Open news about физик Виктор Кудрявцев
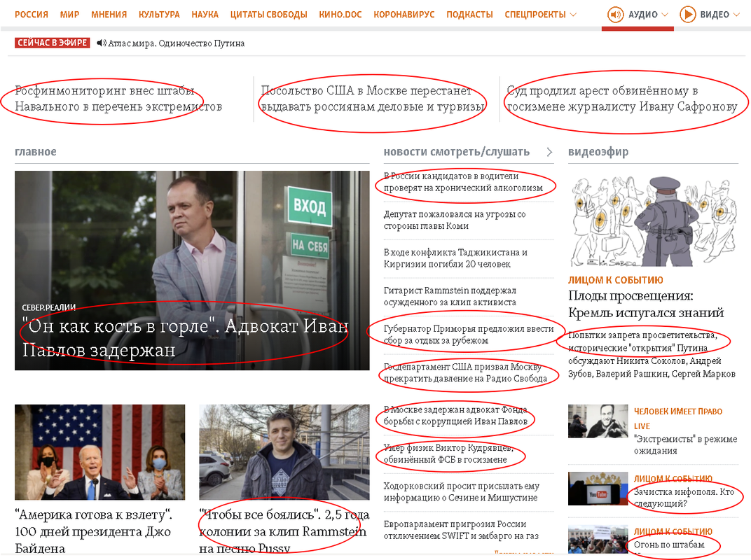 coord(448,454)
